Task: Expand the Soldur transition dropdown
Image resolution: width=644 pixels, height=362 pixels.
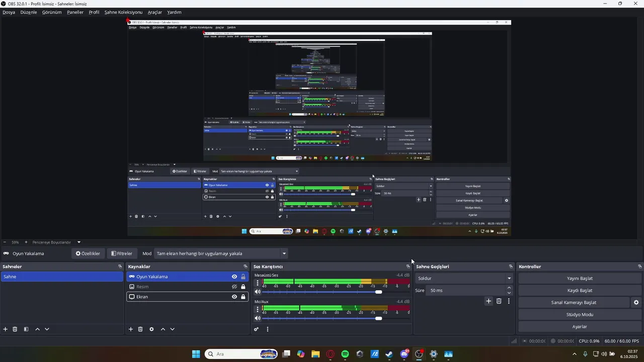Action: [x=464, y=279]
